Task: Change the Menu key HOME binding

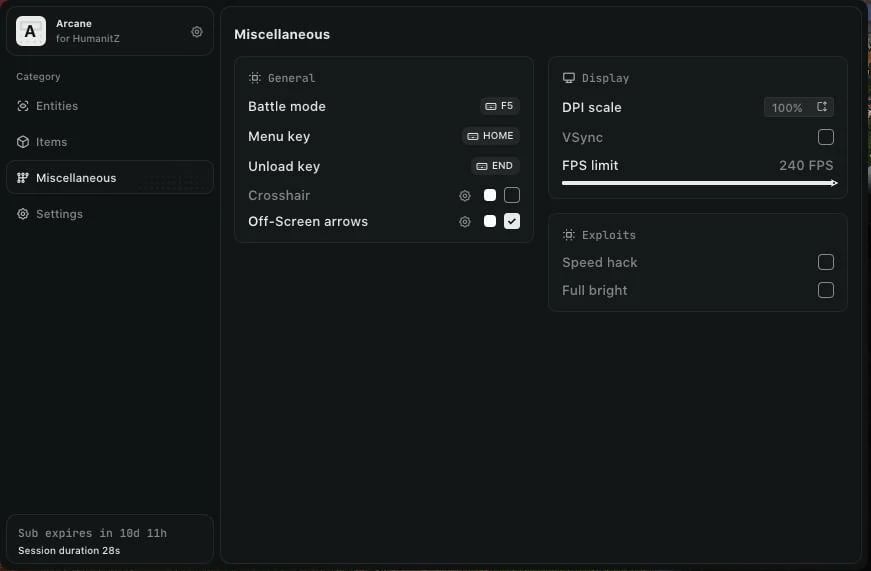Action: (x=490, y=136)
